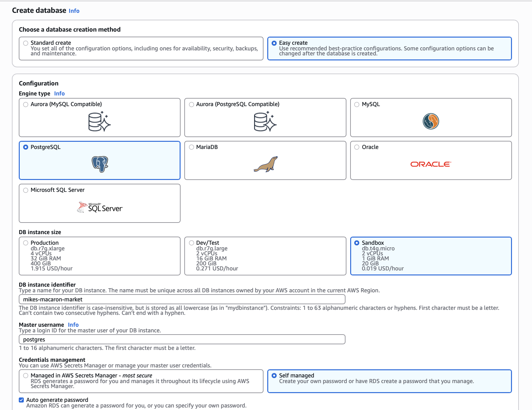Open Info link next to Create database

74,11
